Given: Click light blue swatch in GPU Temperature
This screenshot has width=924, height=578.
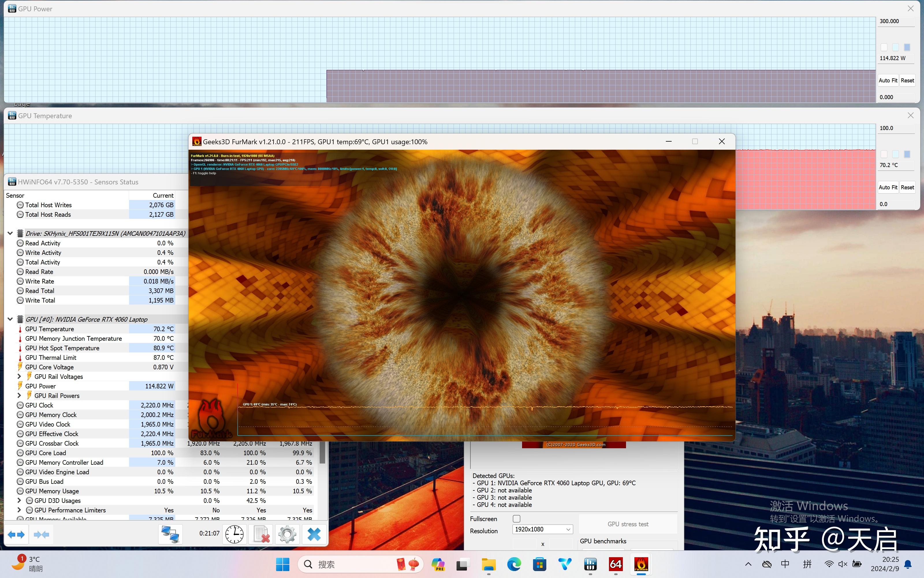Looking at the screenshot, I should tap(895, 154).
